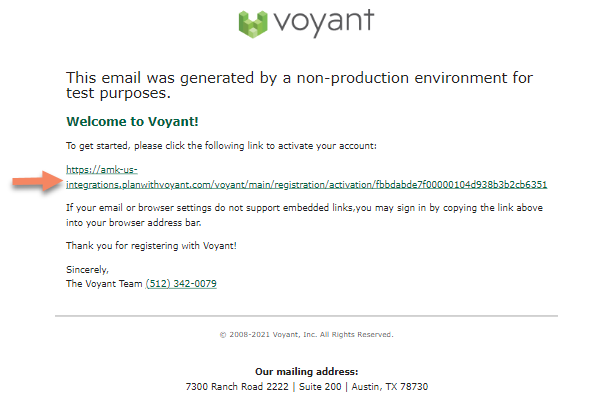Click the 'Our mailing address:' label

click(306, 372)
